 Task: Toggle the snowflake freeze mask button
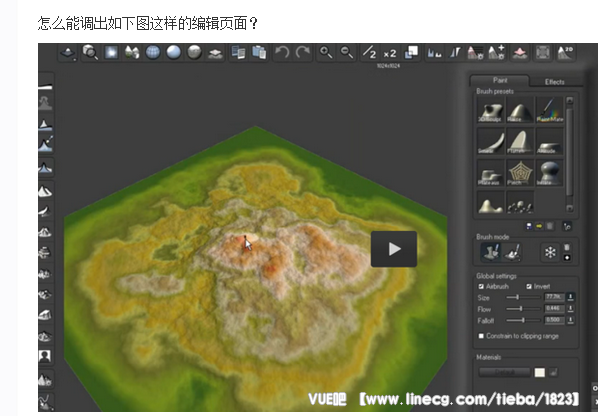(550, 252)
